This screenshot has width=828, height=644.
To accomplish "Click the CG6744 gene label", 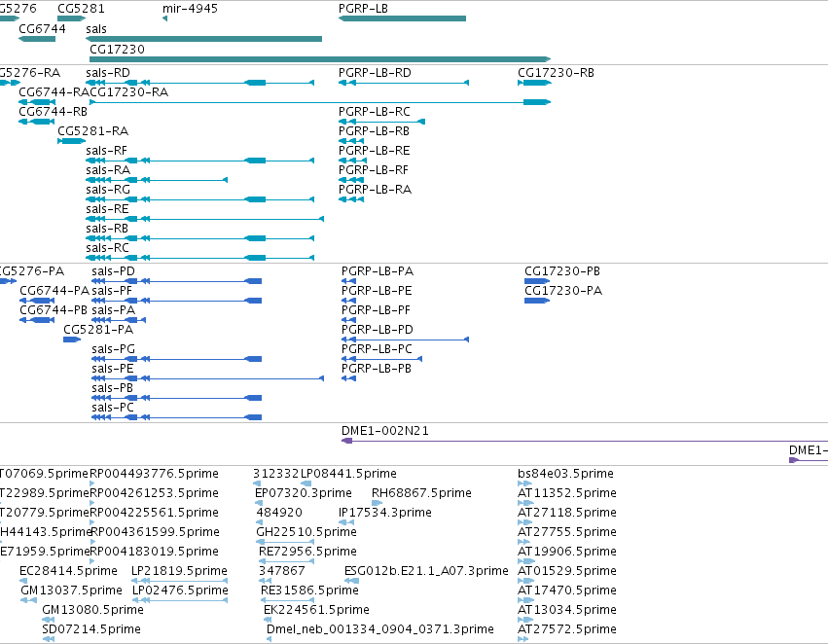I will pyautogui.click(x=42, y=28).
